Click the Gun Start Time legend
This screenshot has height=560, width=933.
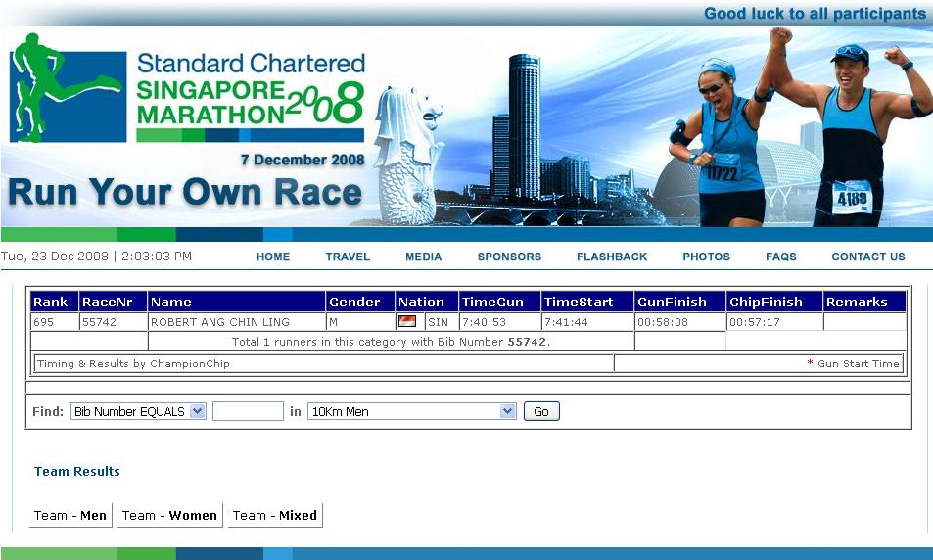coord(854,363)
